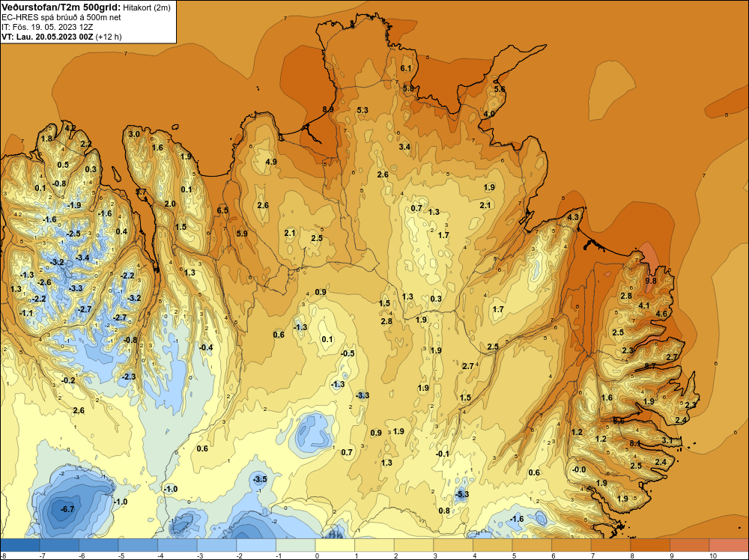Select the temperature value 5.8
Screen dimensions: 749x560
click(x=408, y=88)
